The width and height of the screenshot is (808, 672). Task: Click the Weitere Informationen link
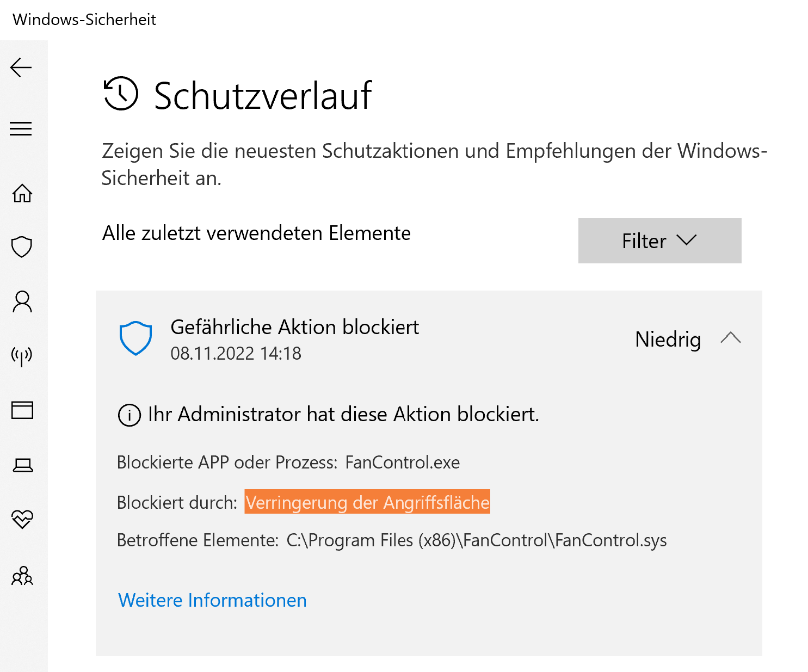click(x=212, y=600)
